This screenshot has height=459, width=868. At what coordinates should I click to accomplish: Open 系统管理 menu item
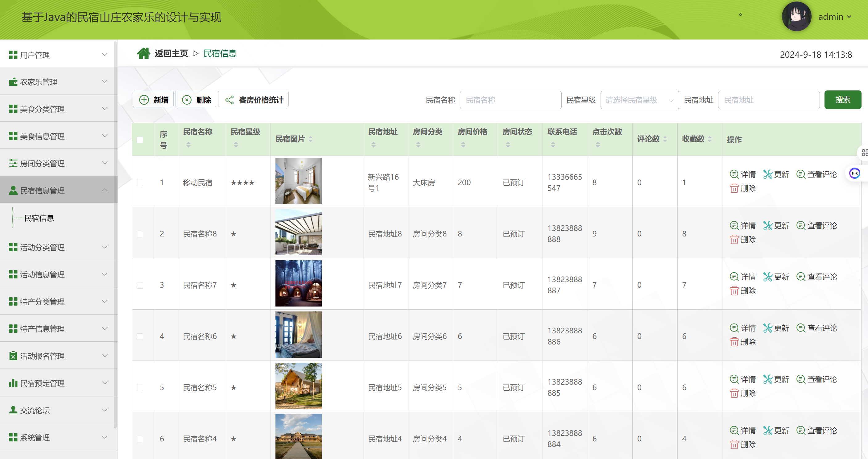(58, 437)
